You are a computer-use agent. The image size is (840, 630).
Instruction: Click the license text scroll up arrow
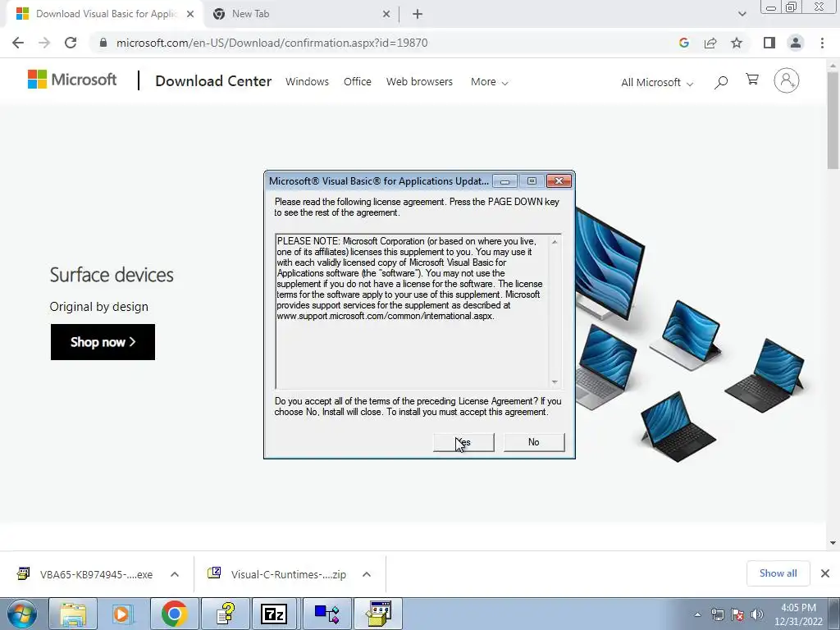tap(555, 242)
